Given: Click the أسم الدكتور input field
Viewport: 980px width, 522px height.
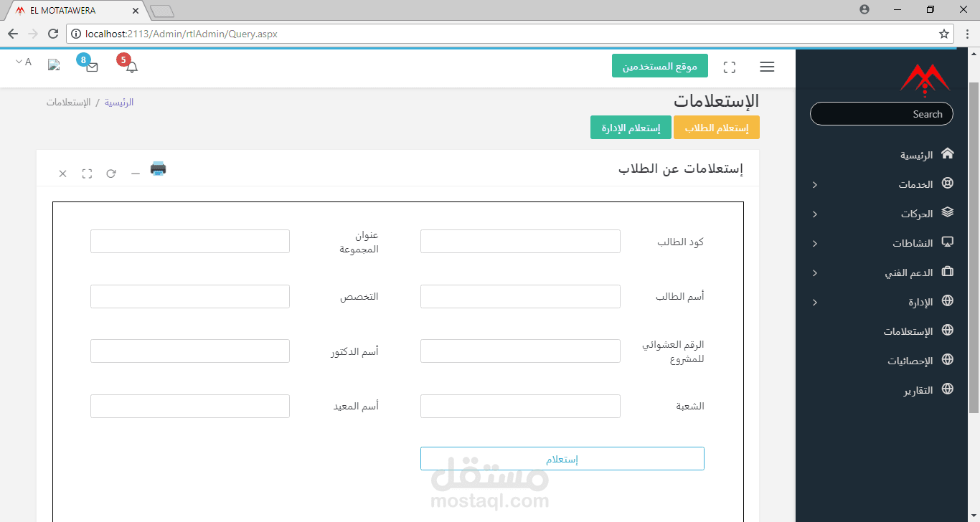Looking at the screenshot, I should point(190,351).
